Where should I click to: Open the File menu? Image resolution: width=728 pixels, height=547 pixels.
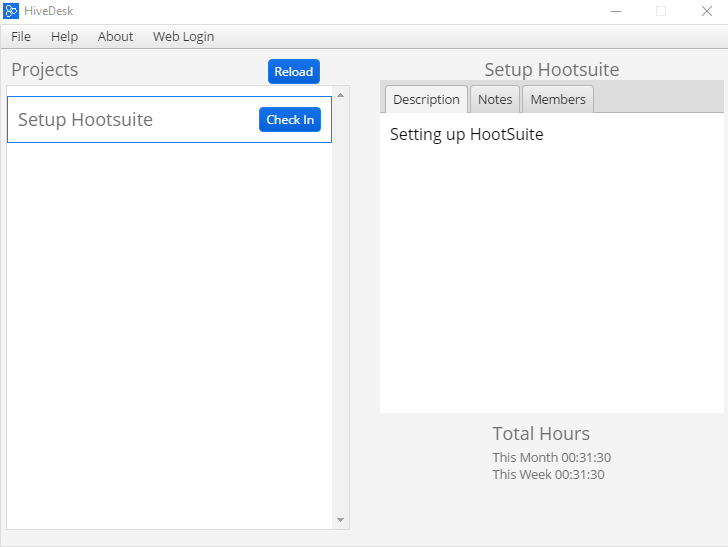[x=21, y=37]
